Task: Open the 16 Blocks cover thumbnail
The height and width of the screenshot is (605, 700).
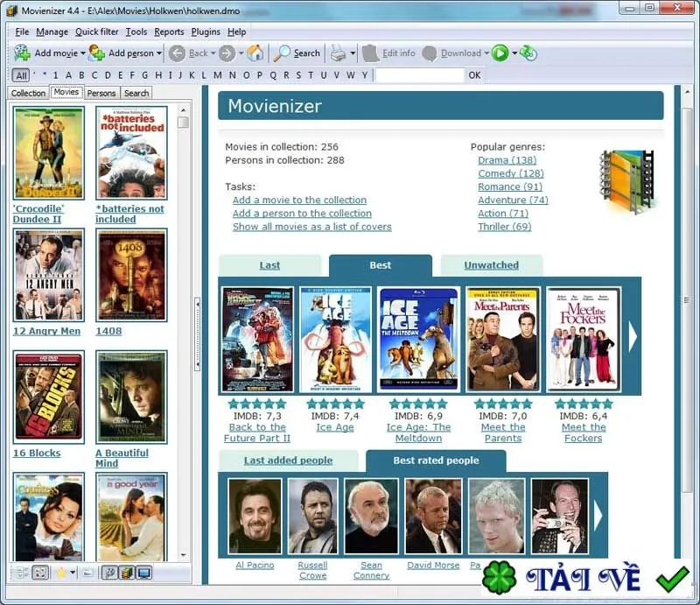Action: 49,397
